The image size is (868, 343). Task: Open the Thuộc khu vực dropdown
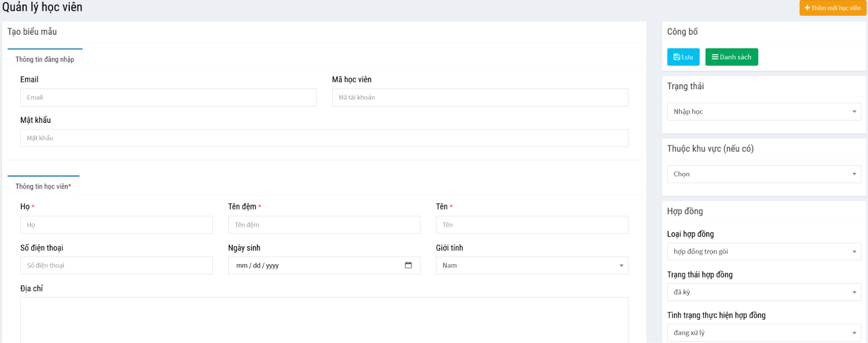point(763,174)
